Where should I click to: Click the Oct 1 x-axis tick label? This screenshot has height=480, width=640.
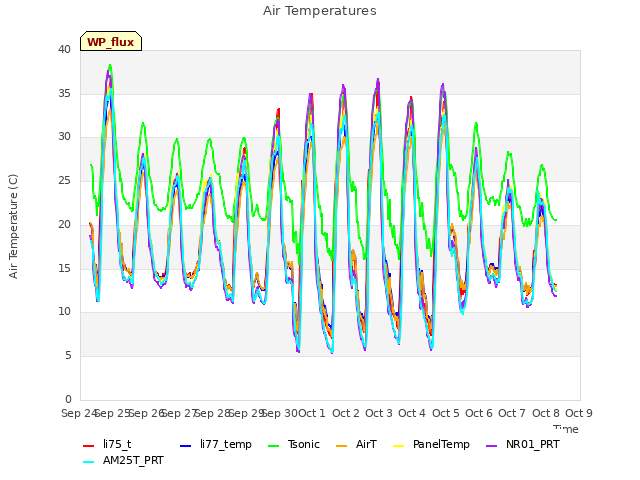pos(312,413)
